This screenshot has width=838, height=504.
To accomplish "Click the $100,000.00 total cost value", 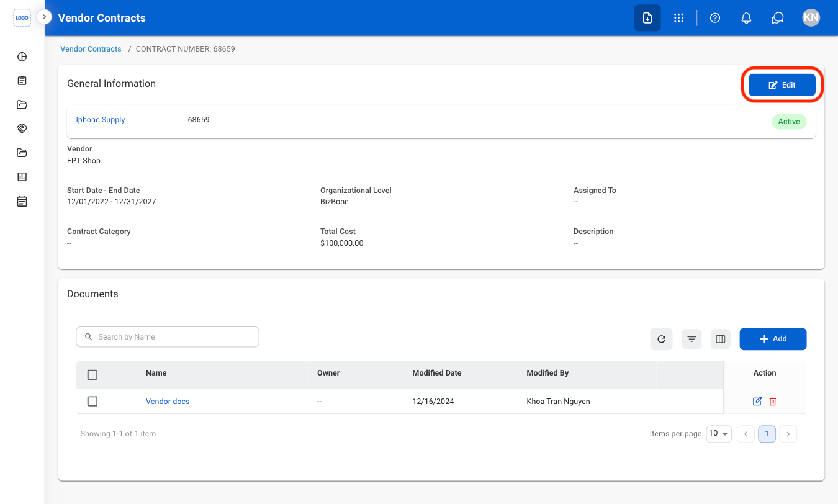I will coord(342,243).
